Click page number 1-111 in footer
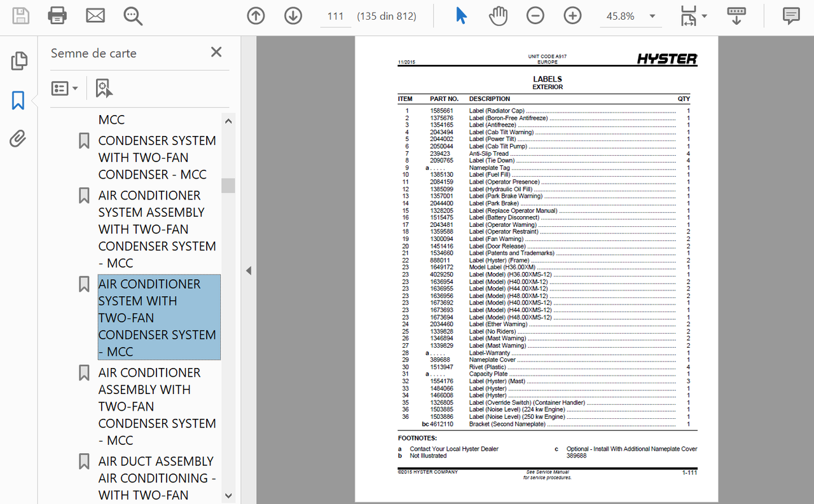814x504 pixels. click(689, 473)
